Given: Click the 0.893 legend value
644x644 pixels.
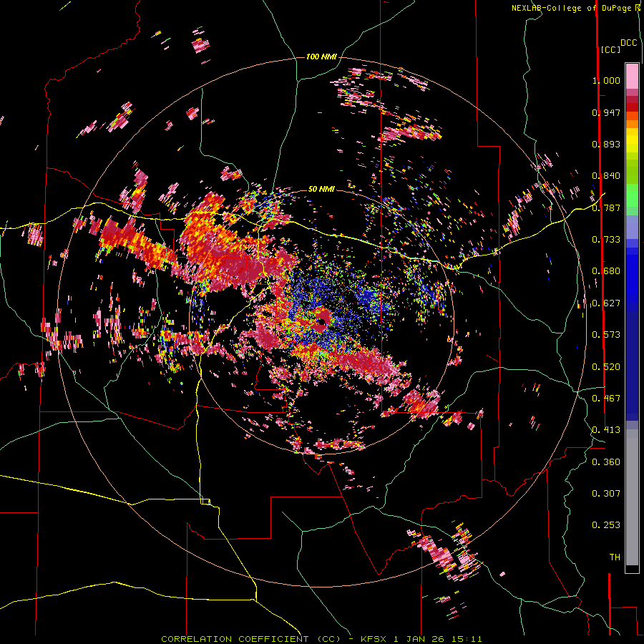Looking at the screenshot, I should (x=606, y=144).
